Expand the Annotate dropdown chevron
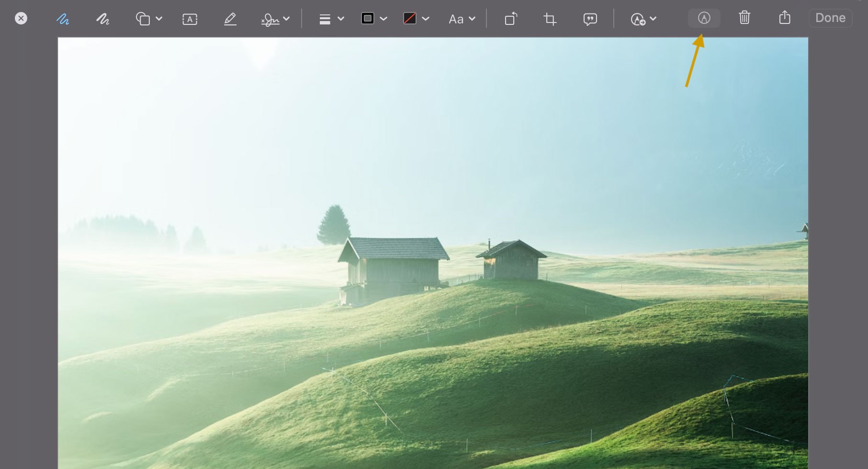This screenshot has height=469, width=868. coord(653,19)
